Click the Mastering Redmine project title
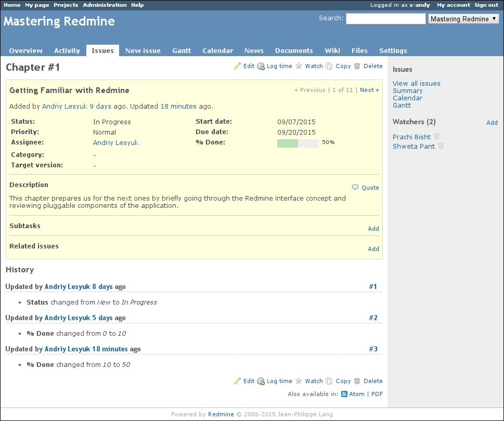Viewport: 504px width, 421px height. click(59, 21)
